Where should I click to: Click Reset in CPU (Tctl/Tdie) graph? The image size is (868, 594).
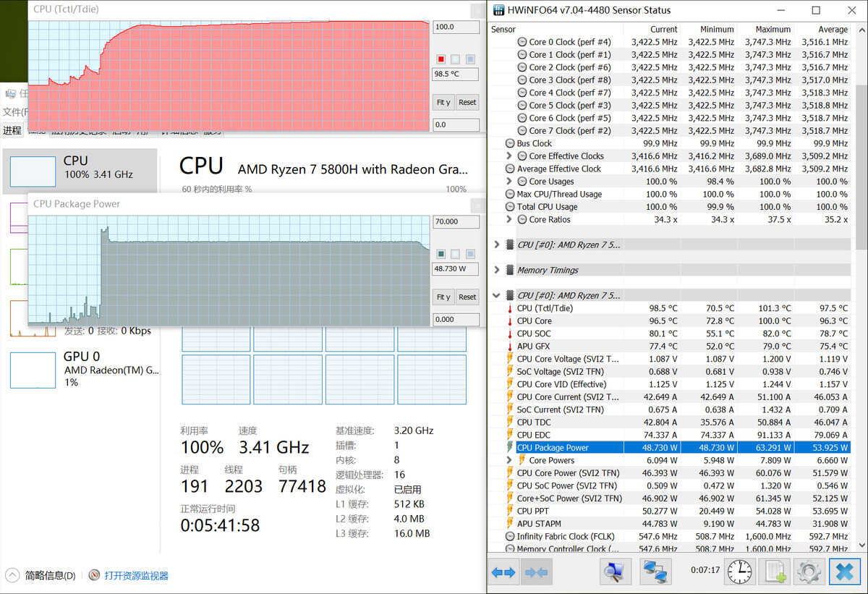(x=467, y=102)
